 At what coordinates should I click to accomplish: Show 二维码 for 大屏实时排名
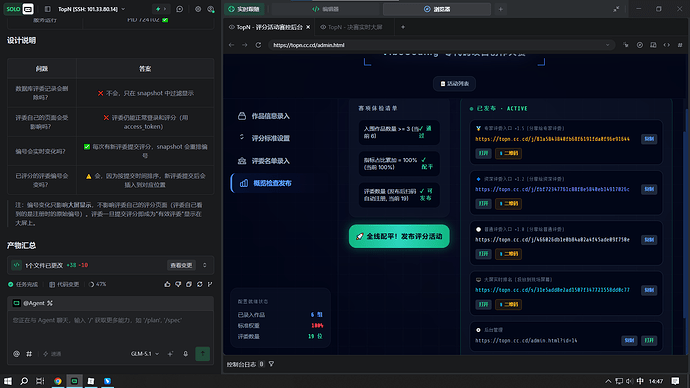click(x=508, y=304)
